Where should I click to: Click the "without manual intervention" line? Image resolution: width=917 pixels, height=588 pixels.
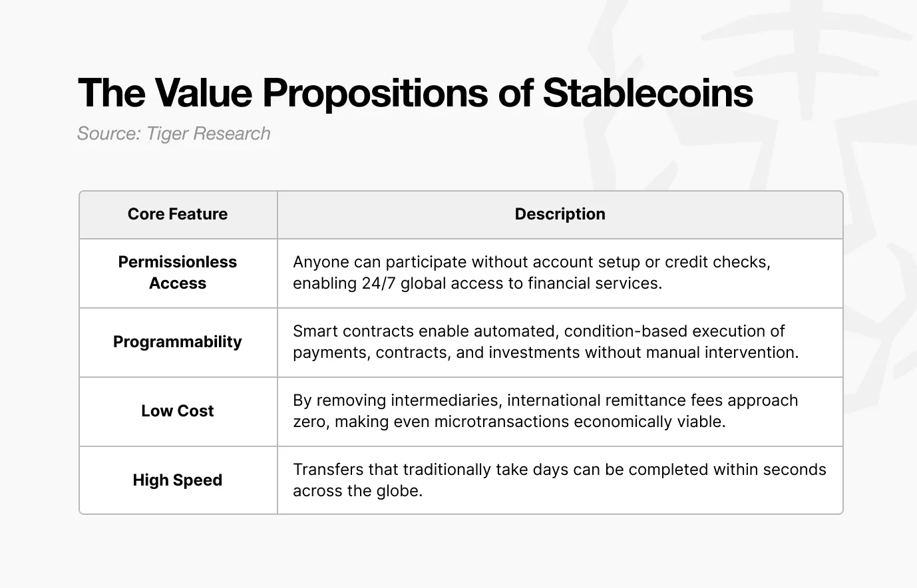point(545,353)
